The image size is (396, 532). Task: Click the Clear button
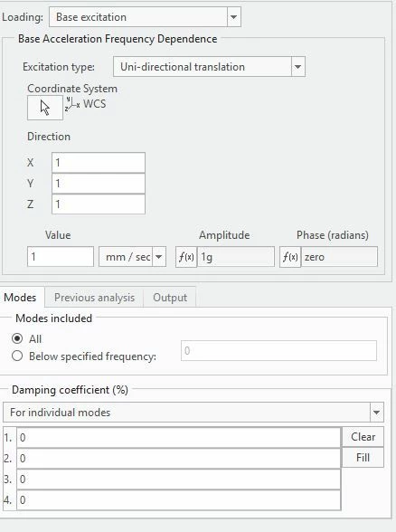pyautogui.click(x=363, y=437)
